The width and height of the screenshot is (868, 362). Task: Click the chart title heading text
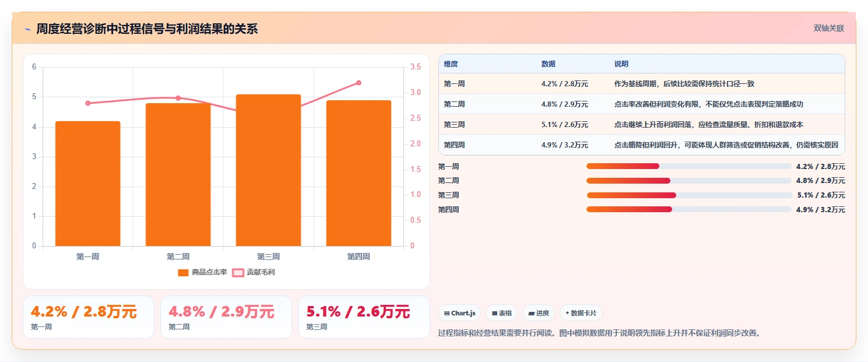coord(147,29)
